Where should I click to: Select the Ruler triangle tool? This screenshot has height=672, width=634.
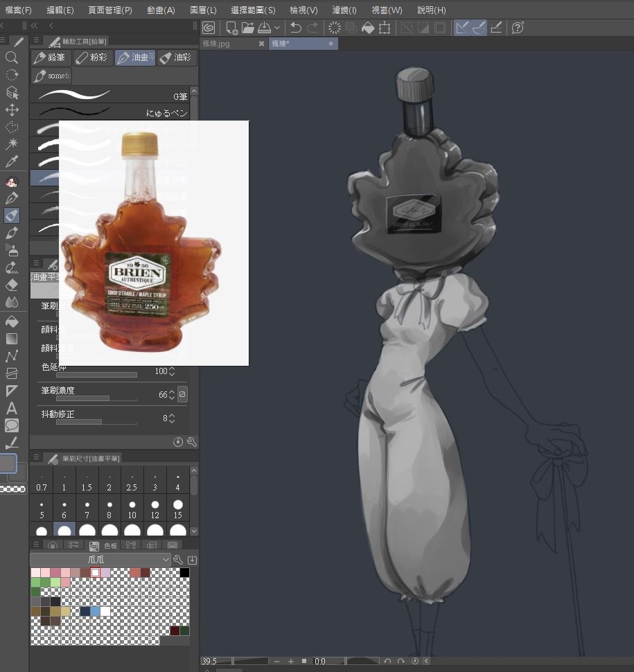tap(12, 391)
